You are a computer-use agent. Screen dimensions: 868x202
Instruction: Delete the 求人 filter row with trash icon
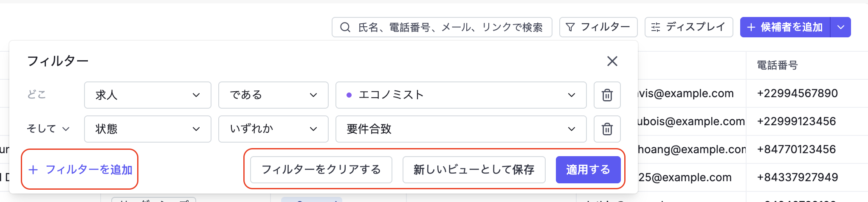pyautogui.click(x=607, y=95)
